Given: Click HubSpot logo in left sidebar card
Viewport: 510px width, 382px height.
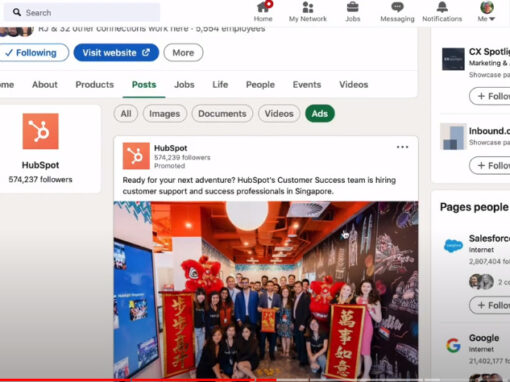Looking at the screenshot, I should (40, 131).
